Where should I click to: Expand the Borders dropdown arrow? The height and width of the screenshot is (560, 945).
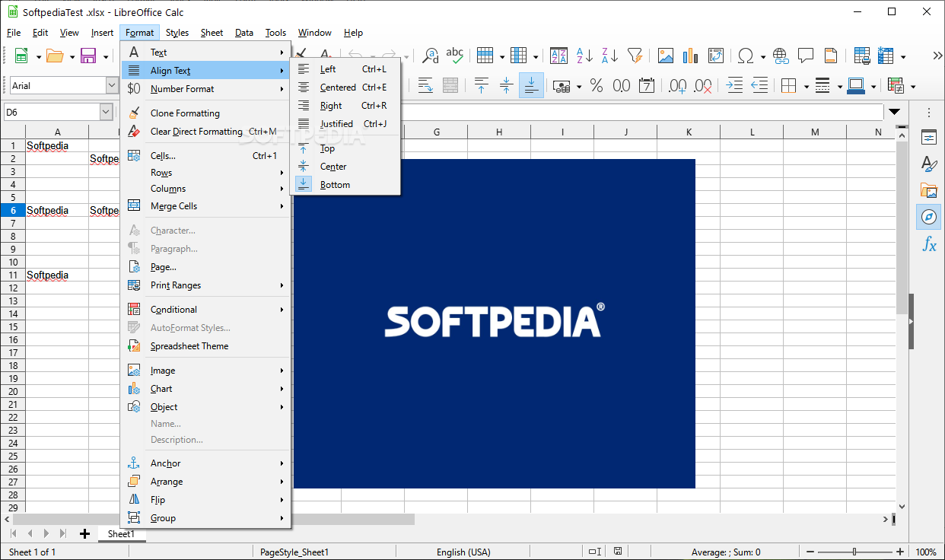[x=807, y=86]
